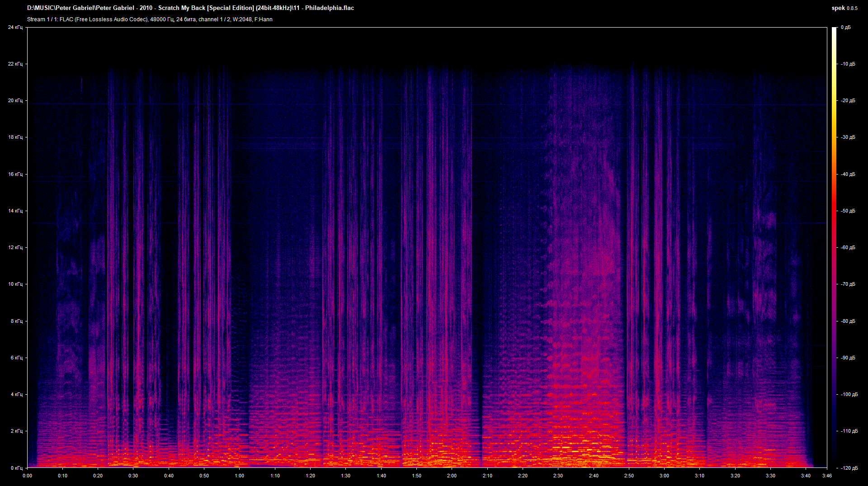Click the 0 дБ level scale label
The width and height of the screenshot is (868, 486).
[846, 28]
